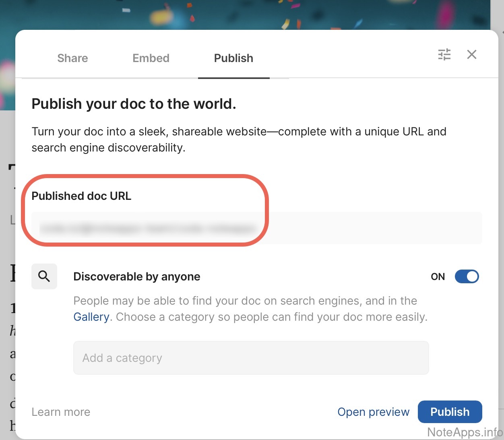
Task: Open preview of the published doc
Action: tap(373, 412)
